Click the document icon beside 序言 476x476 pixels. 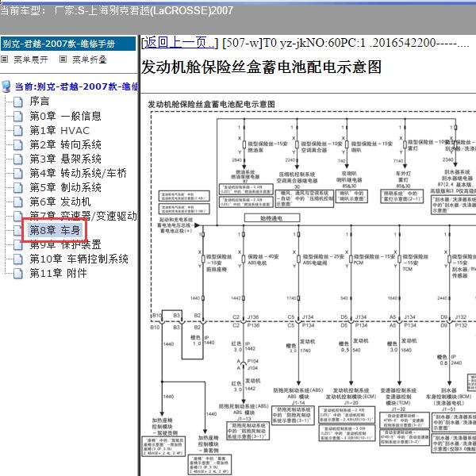coord(18,102)
